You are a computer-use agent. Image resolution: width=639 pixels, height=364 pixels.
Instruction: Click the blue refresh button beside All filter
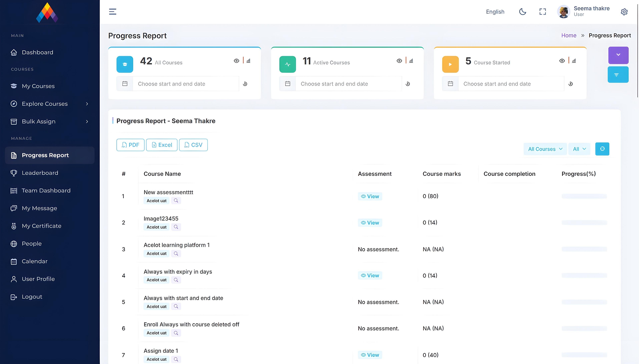pyautogui.click(x=602, y=149)
